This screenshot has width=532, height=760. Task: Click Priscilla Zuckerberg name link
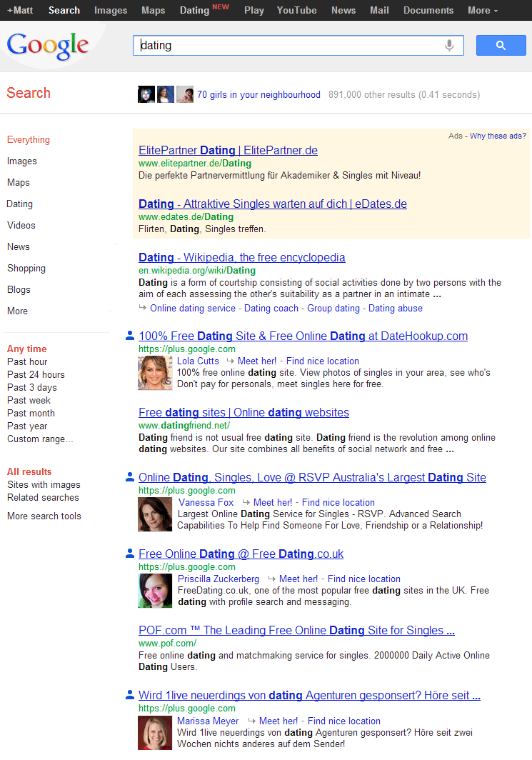[x=219, y=579]
